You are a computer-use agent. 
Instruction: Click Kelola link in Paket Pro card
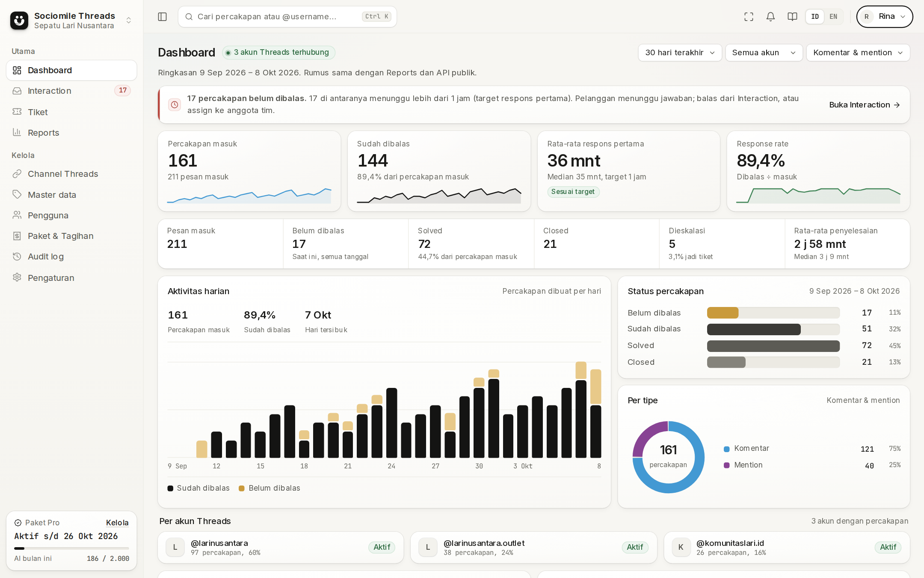[x=117, y=523]
